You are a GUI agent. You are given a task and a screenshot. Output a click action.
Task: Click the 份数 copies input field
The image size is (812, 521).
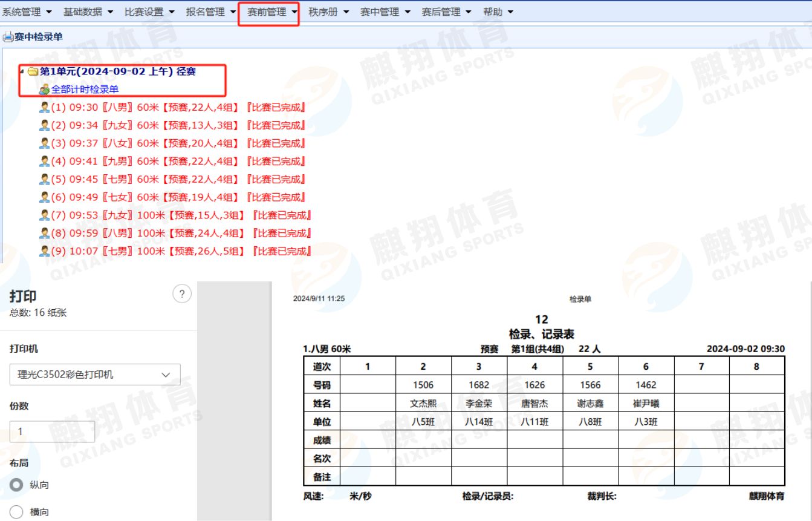(x=52, y=431)
